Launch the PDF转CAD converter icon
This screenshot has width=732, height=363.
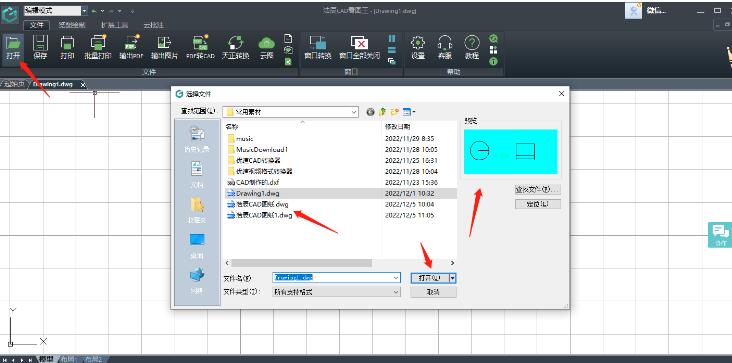(x=200, y=47)
